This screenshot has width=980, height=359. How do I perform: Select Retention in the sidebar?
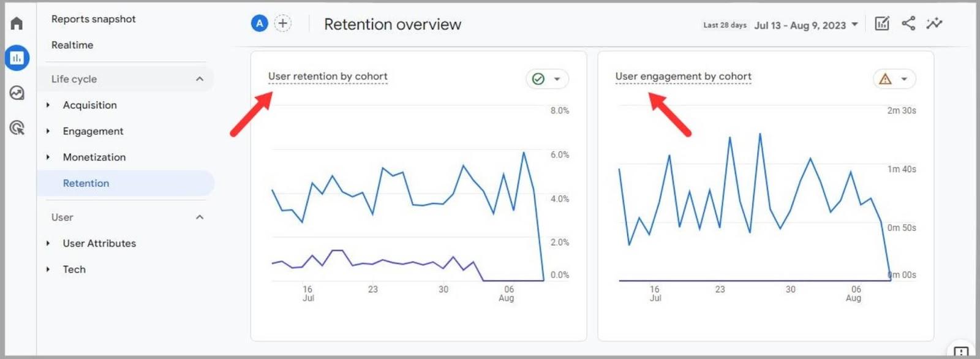[86, 183]
